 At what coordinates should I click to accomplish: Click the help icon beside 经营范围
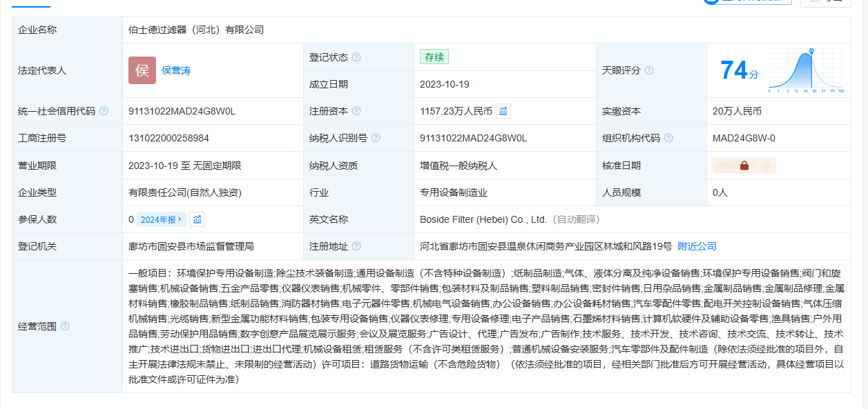[65, 326]
